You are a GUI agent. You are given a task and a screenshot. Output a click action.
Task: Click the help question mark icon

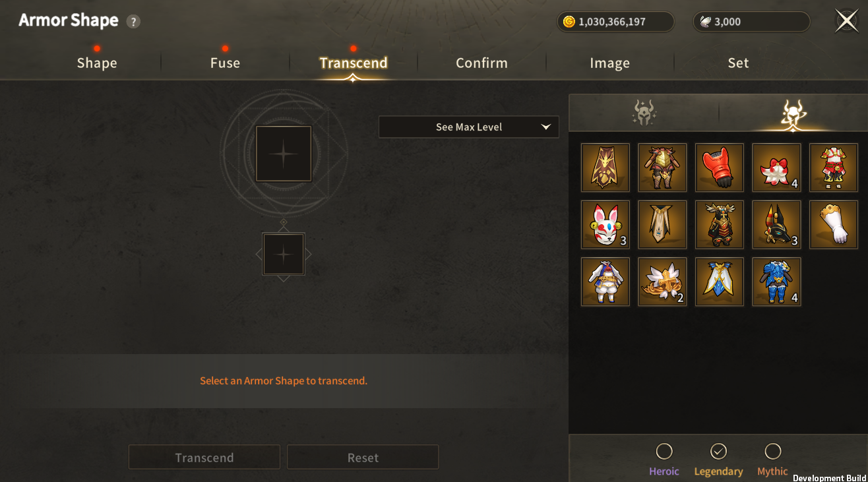click(x=133, y=21)
